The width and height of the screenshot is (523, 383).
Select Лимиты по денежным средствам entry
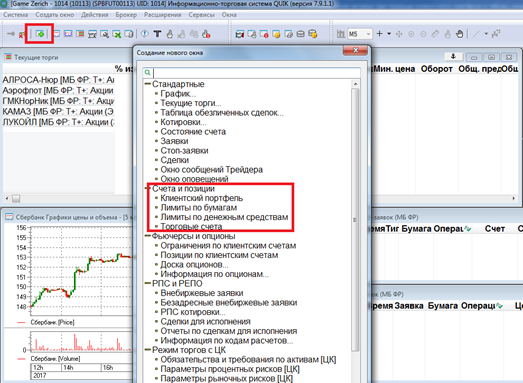point(224,217)
